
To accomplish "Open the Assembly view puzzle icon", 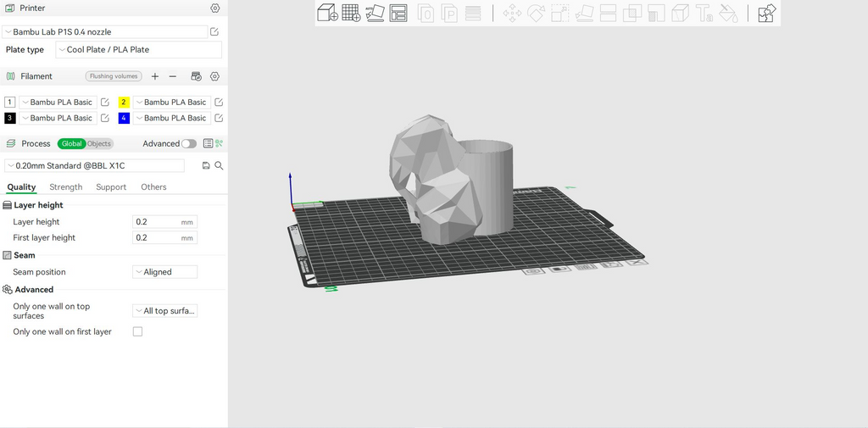I will [x=766, y=13].
